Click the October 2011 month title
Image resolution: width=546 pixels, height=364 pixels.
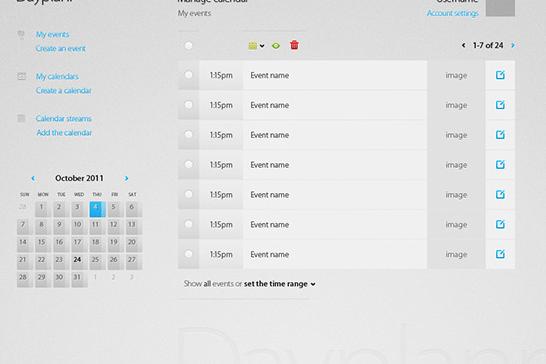(79, 178)
